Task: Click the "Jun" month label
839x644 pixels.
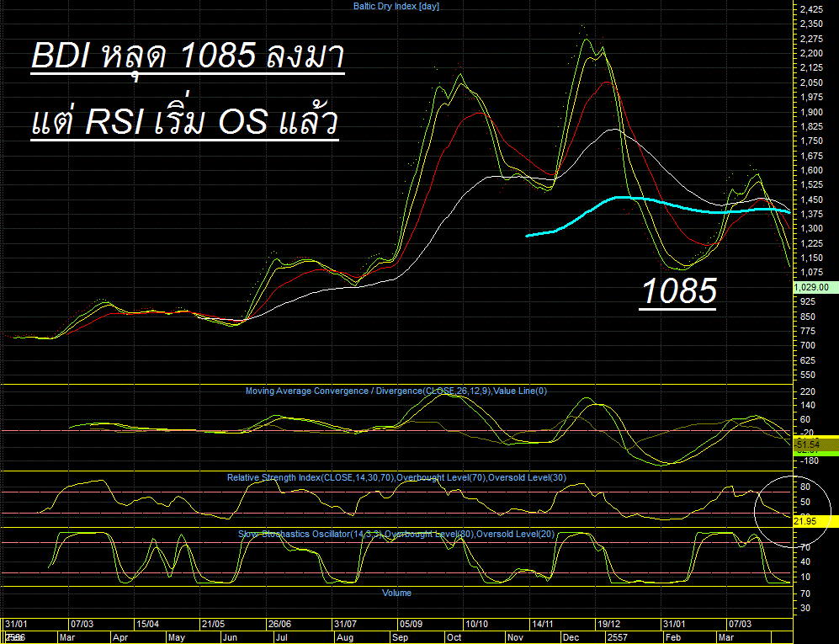Action: tap(230, 637)
